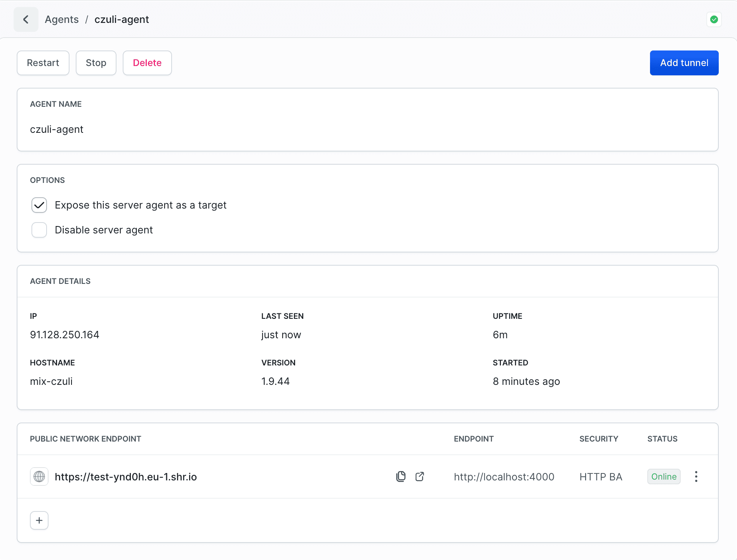Open tunnel URL in new tab icon

pos(419,477)
